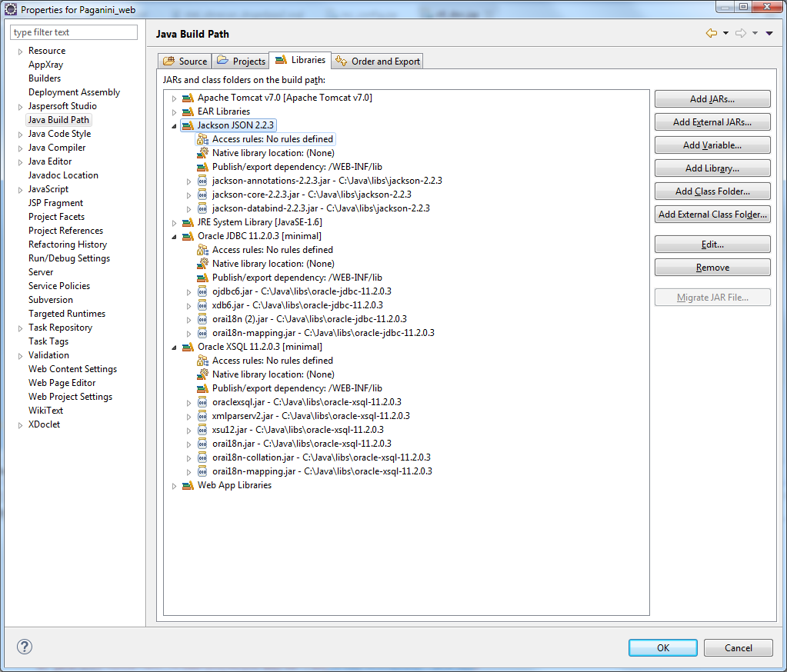Select the xsu12.jar entry
Image resolution: width=787 pixels, height=672 pixels.
coord(298,430)
